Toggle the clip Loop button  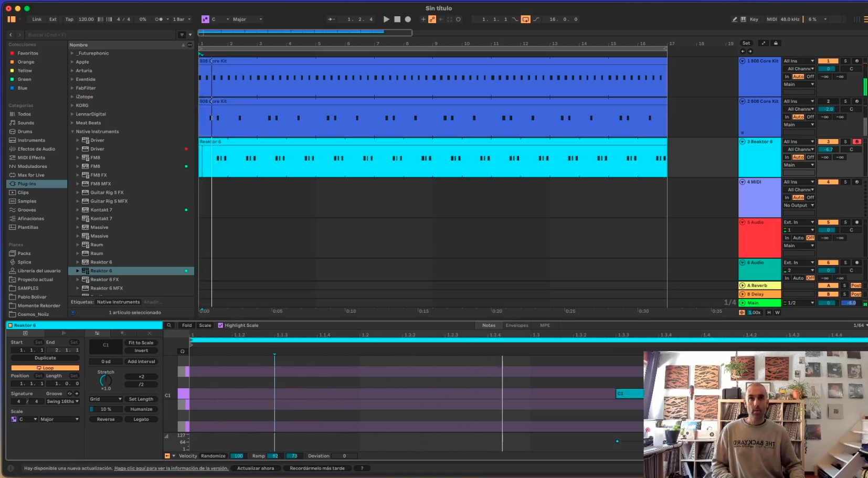click(x=45, y=368)
